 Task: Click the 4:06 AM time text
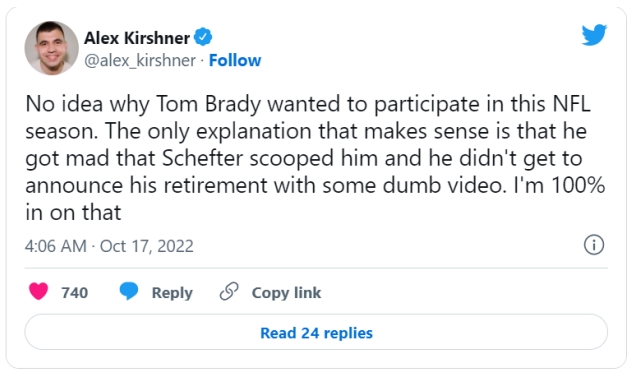pyautogui.click(x=56, y=246)
